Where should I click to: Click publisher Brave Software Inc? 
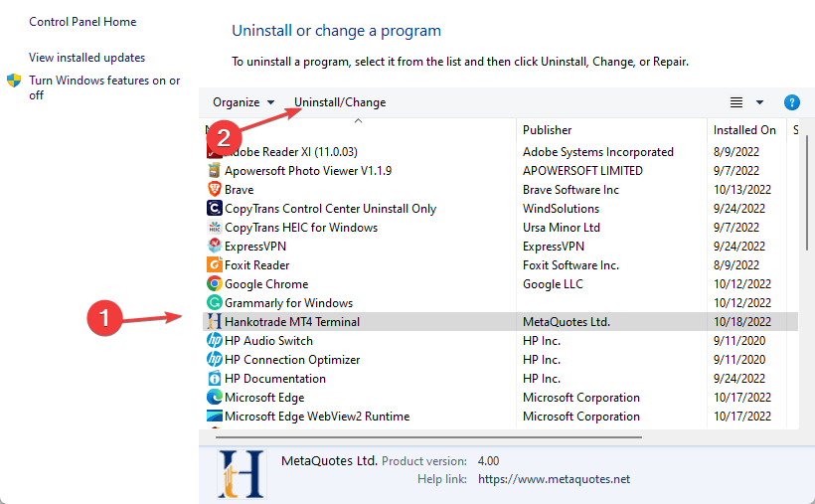click(570, 189)
